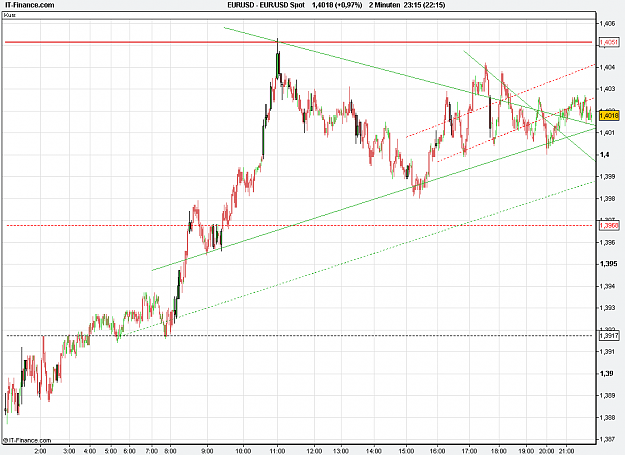
Task: Select the black 1,3917 price tag
Action: point(609,336)
